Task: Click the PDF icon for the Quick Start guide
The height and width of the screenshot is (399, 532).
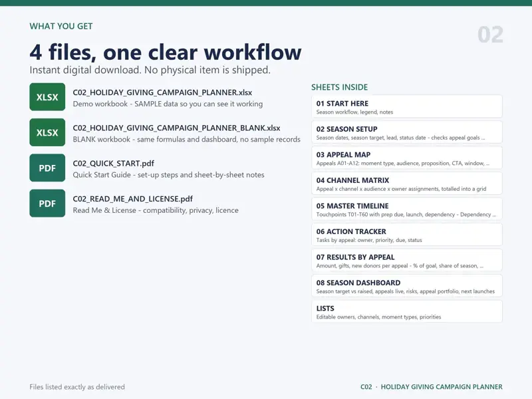Action: [x=47, y=168]
